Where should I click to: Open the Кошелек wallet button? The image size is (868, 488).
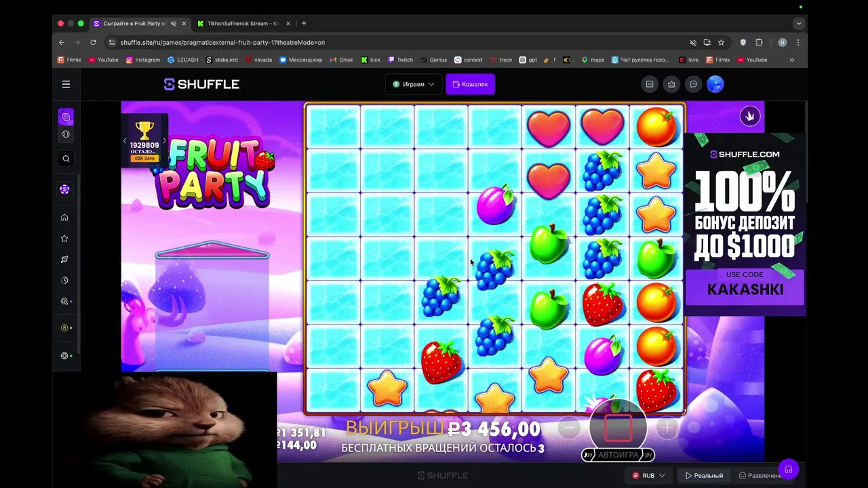470,84
